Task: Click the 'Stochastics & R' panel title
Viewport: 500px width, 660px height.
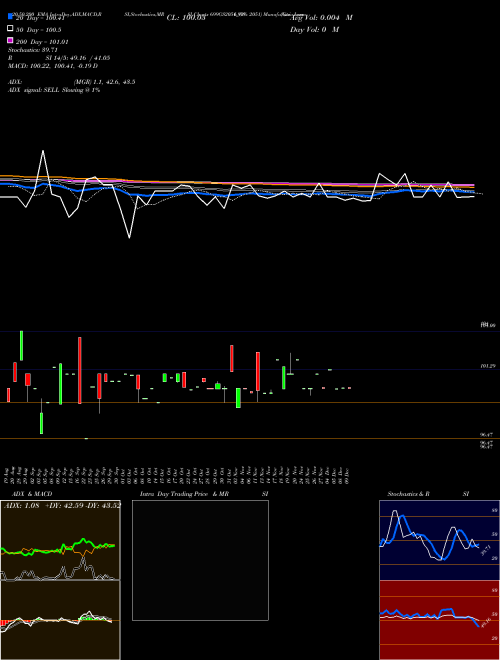Action: [x=408, y=494]
